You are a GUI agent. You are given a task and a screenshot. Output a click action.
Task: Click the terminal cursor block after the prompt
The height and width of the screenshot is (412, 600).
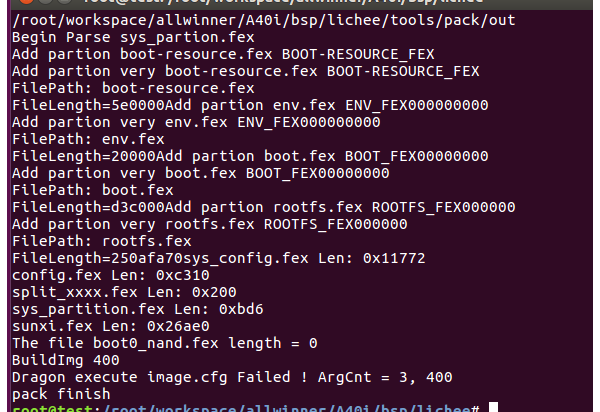click(x=494, y=407)
